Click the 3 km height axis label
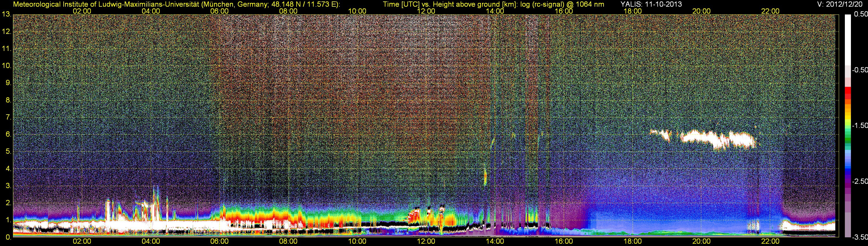Viewport: 868px width, 246px height. pyautogui.click(x=8, y=186)
